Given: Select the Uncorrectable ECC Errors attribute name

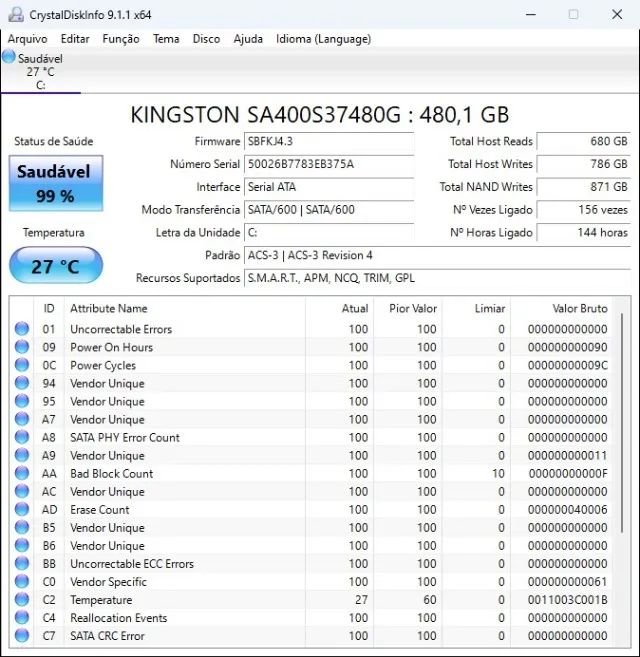Looking at the screenshot, I should [132, 564].
